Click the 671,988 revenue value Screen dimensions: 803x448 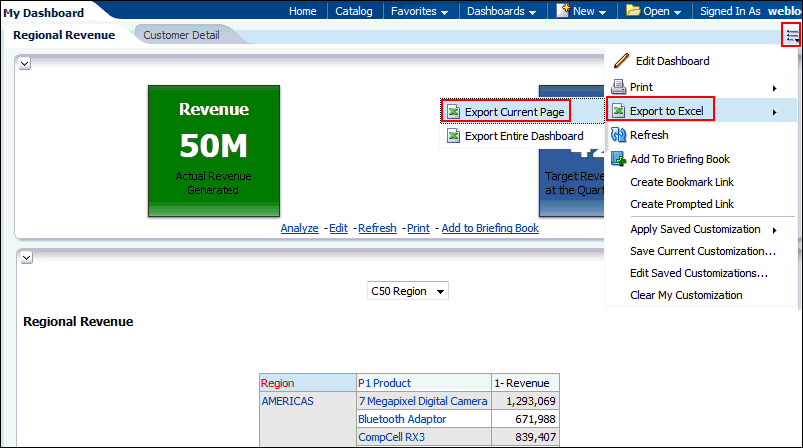tap(535, 419)
